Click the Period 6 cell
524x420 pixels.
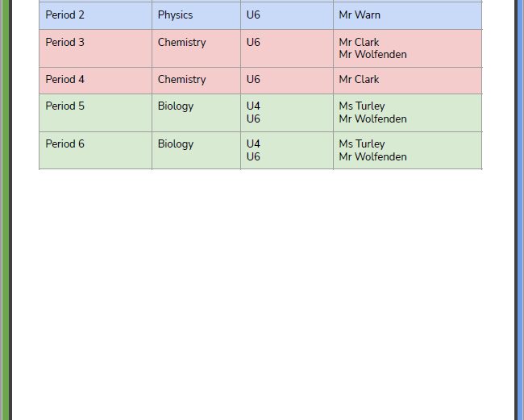tap(65, 144)
